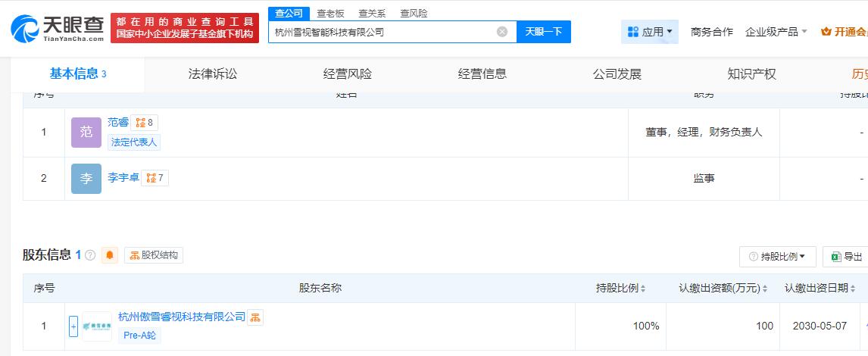The height and width of the screenshot is (356, 868).
Task: Click the help icon beside 股东信息
Action: pos(90,255)
